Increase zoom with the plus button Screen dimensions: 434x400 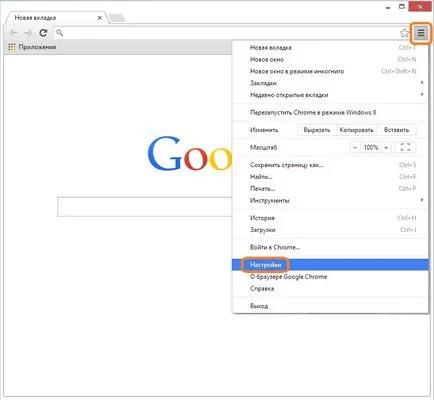[x=386, y=147]
